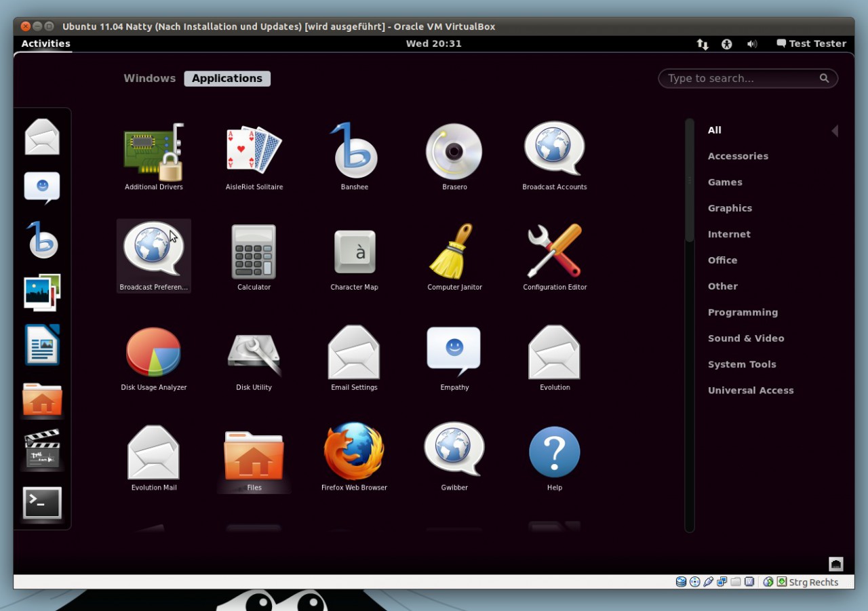Start the Brasero disc burner

coord(454,157)
